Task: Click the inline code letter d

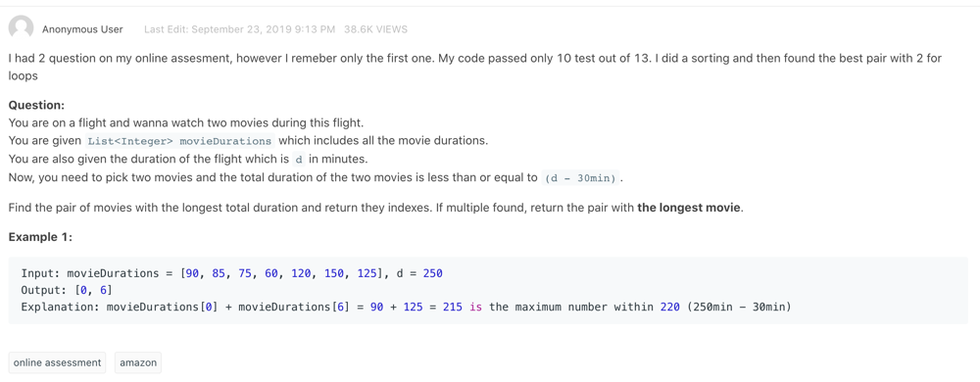Action: pyautogui.click(x=299, y=159)
